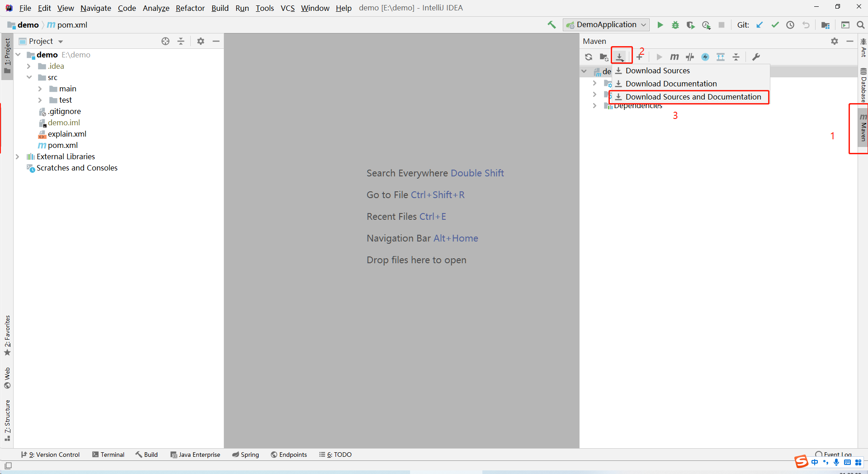Click the Git rollback arrow icon
868x474 pixels.
tap(806, 25)
